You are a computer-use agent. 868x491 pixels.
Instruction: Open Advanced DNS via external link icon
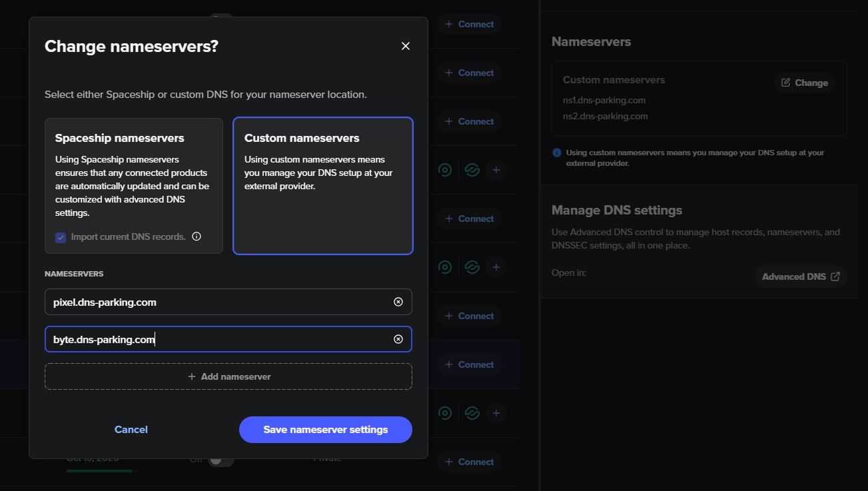pyautogui.click(x=835, y=276)
